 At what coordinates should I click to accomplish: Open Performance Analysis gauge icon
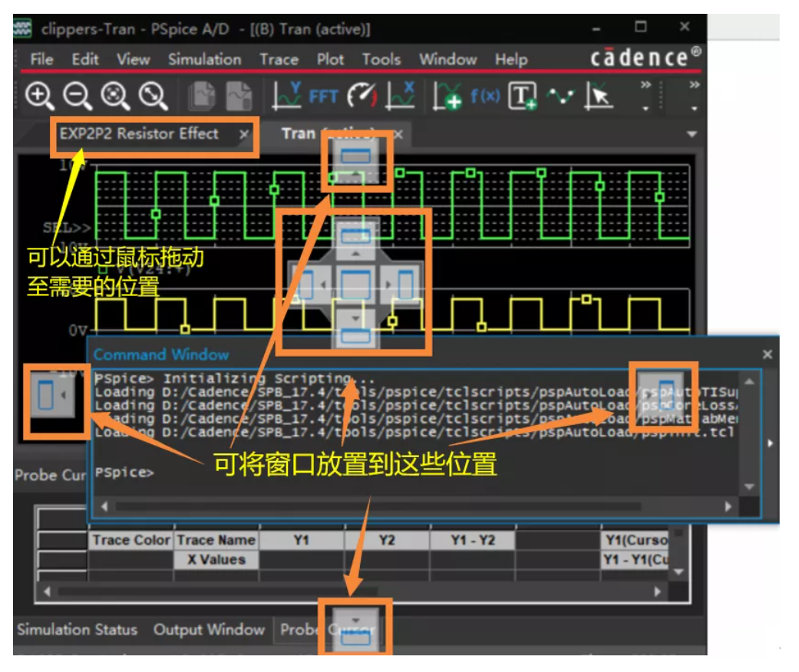click(x=362, y=96)
